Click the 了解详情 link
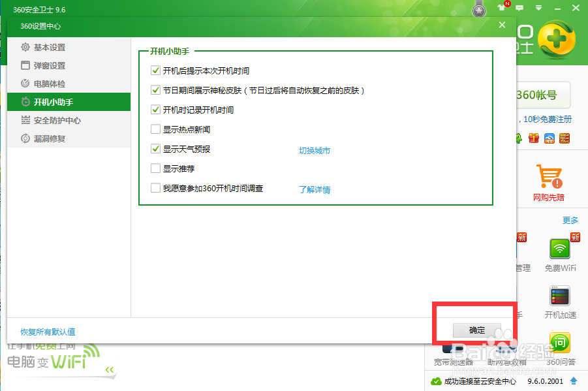The image size is (588, 391). coord(315,189)
